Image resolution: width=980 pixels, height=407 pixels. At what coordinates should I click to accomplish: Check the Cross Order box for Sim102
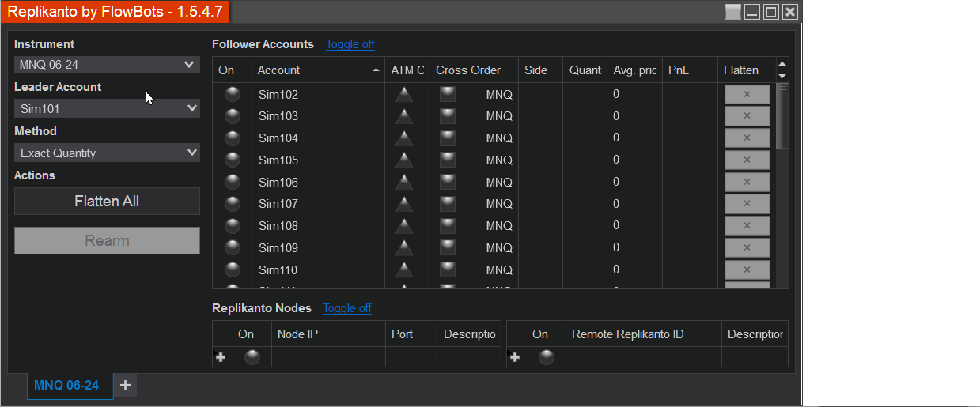click(448, 94)
